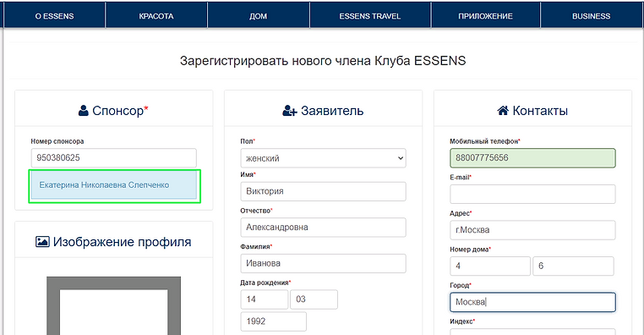Open the ESSENS TRAVEL menu item
This screenshot has height=335, width=644.
[369, 16]
